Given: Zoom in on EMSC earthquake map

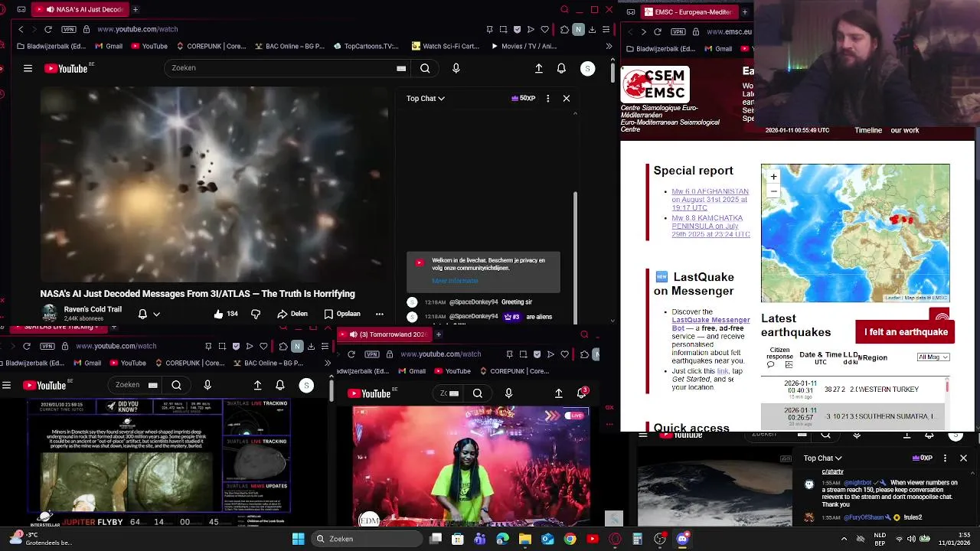Looking at the screenshot, I should click(773, 177).
